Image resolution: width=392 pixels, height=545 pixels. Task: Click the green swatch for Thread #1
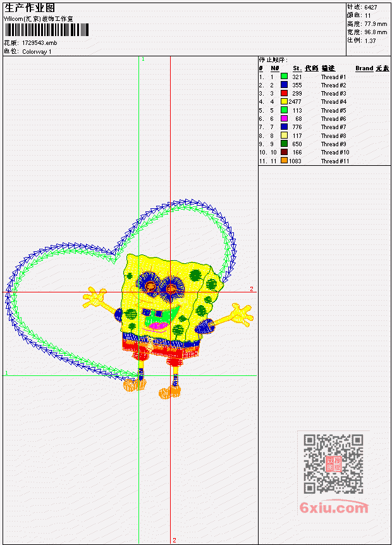click(284, 76)
